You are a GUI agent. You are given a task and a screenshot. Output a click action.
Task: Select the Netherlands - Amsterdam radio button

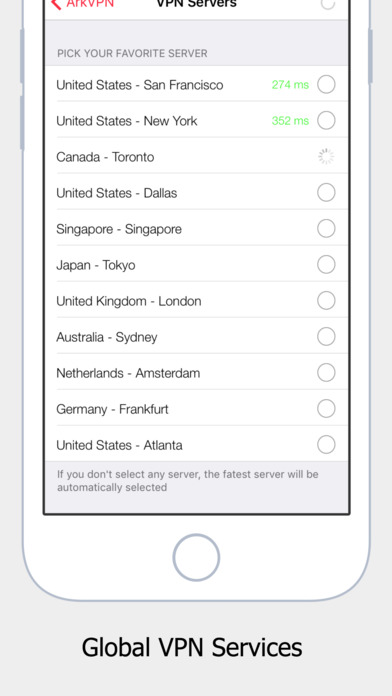tap(326, 372)
